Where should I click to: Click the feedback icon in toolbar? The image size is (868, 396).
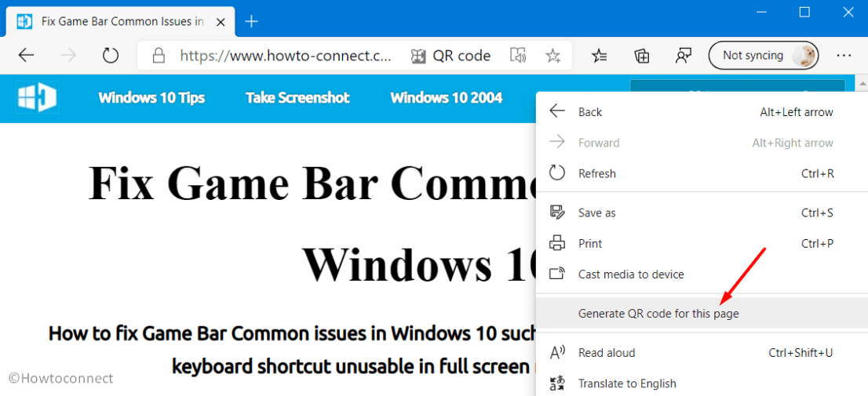coord(684,56)
